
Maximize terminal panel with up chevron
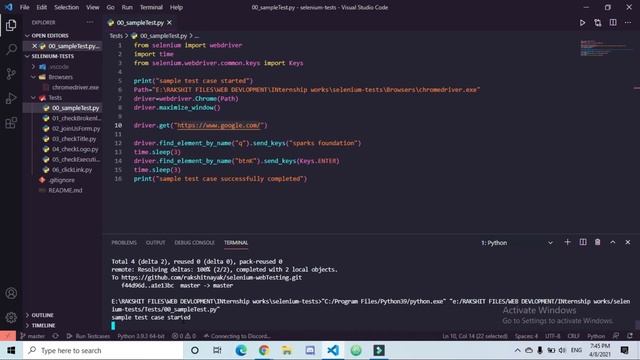(613, 242)
